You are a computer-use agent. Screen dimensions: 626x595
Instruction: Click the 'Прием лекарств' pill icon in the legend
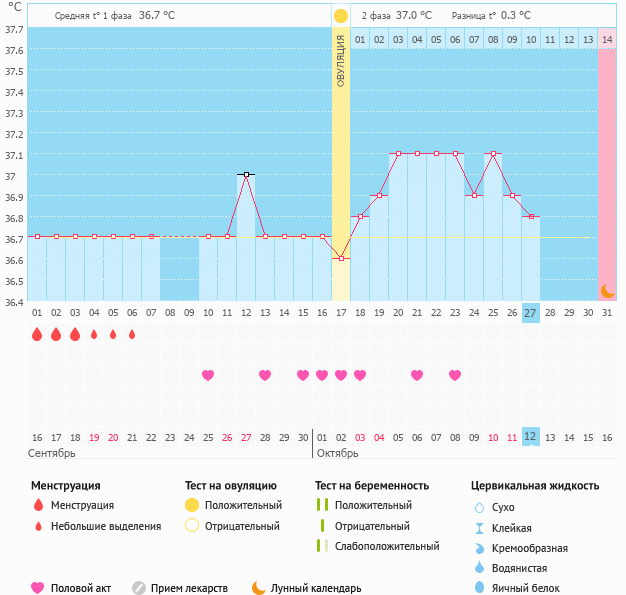[x=139, y=588]
